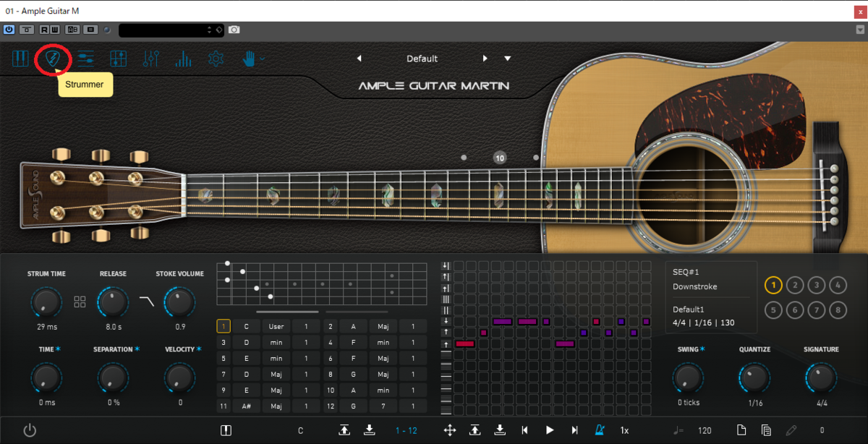This screenshot has width=868, height=444.
Task: Go to next preset arrow
Action: coord(485,59)
